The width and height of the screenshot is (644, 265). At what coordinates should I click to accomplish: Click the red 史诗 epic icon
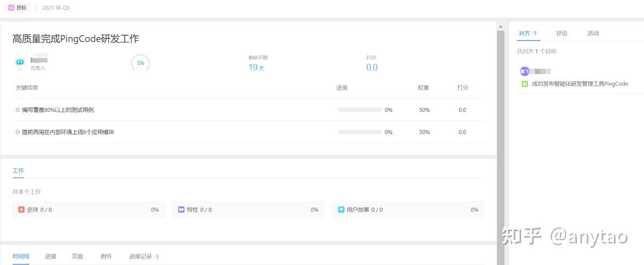click(x=21, y=210)
